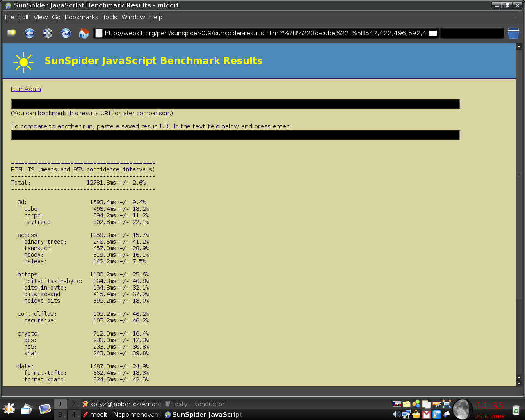
Task: Click the compare saved result URL field
Action: pos(235,135)
